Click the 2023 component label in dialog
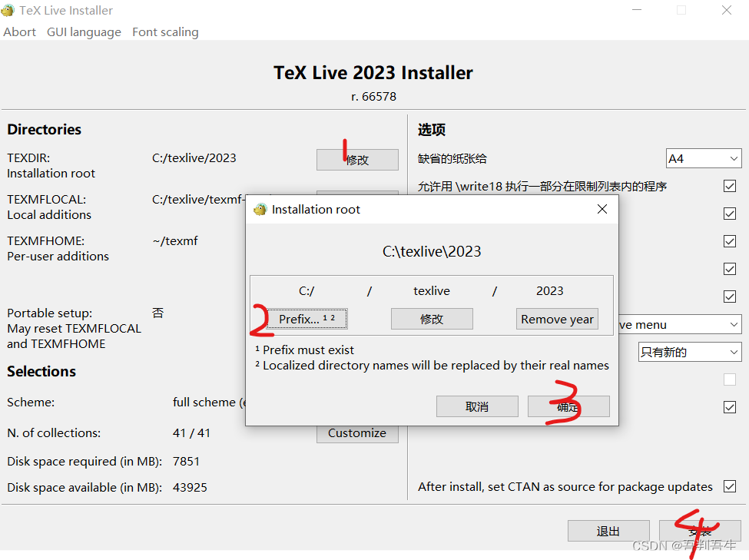The height and width of the screenshot is (560, 749). click(550, 291)
